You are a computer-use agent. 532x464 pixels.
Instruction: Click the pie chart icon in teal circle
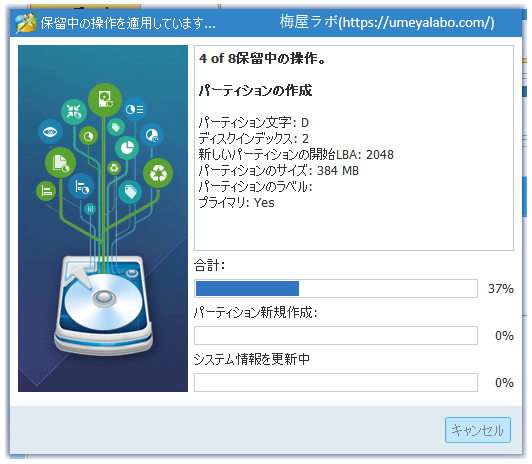(127, 147)
